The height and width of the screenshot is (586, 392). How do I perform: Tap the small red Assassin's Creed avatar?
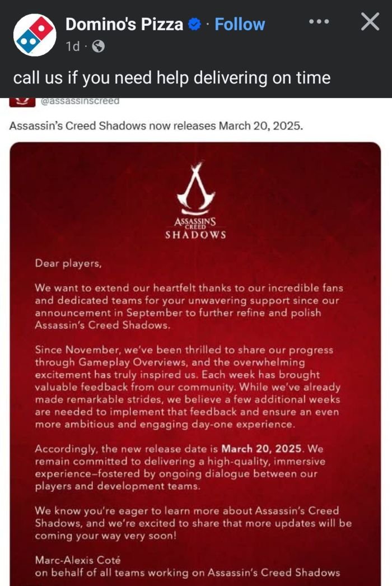click(23, 101)
